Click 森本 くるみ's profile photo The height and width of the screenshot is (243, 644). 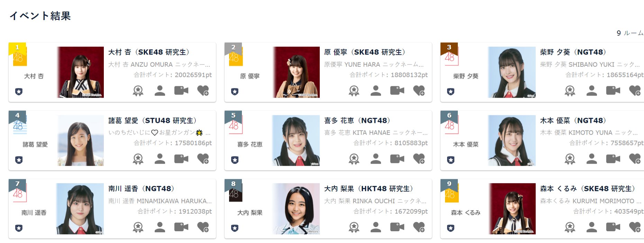tap(512, 209)
